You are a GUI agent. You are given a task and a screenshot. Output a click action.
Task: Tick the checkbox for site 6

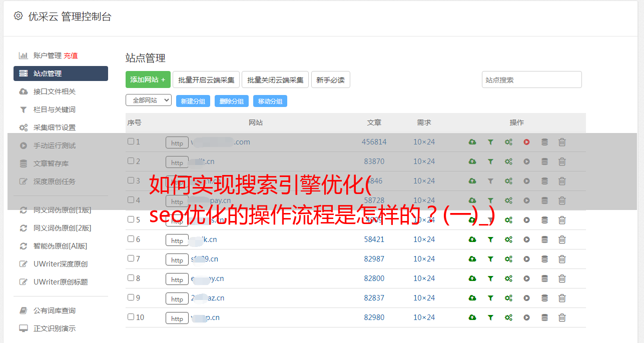131,239
